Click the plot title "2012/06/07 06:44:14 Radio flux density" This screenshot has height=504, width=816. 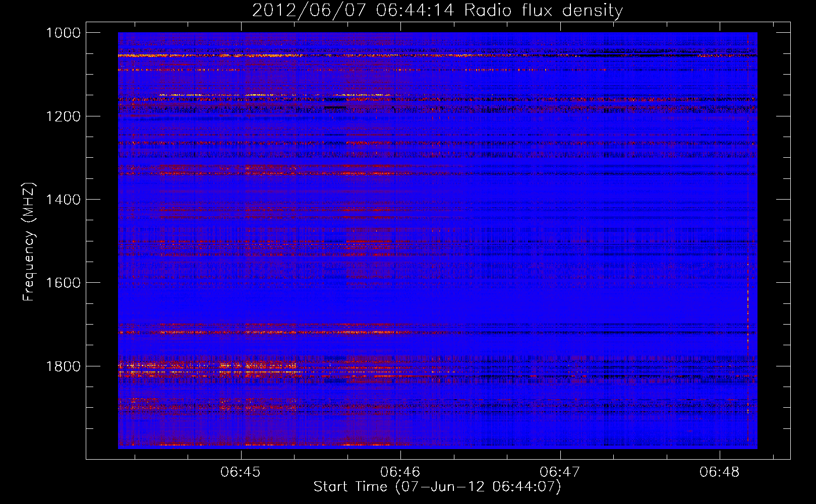point(437,11)
